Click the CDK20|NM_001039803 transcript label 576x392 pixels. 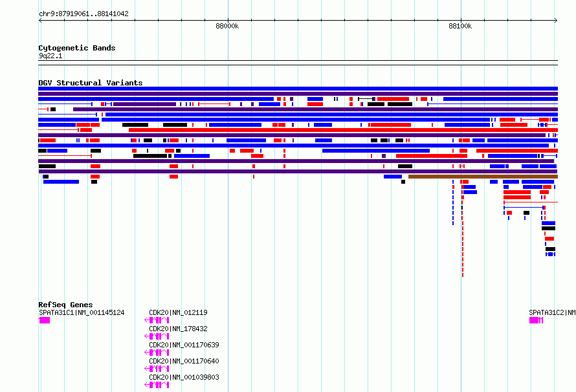coord(184,377)
